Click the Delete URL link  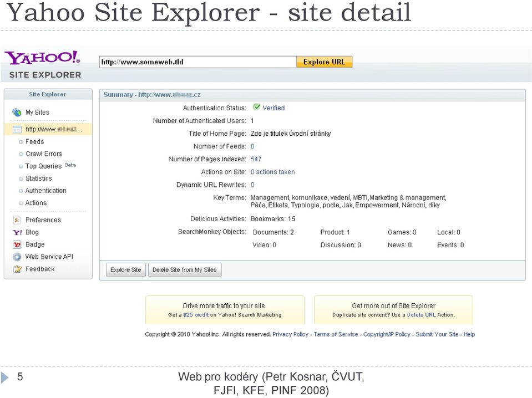[421, 315]
